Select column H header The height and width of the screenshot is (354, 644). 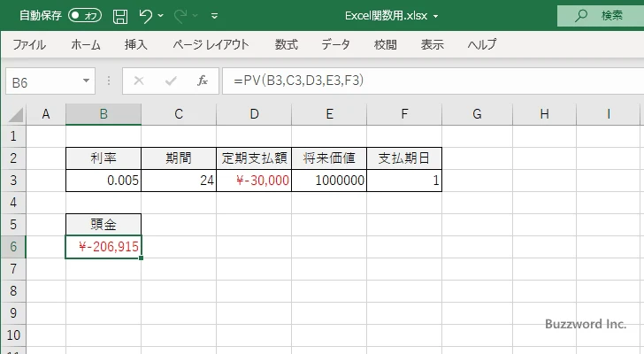[x=545, y=114]
